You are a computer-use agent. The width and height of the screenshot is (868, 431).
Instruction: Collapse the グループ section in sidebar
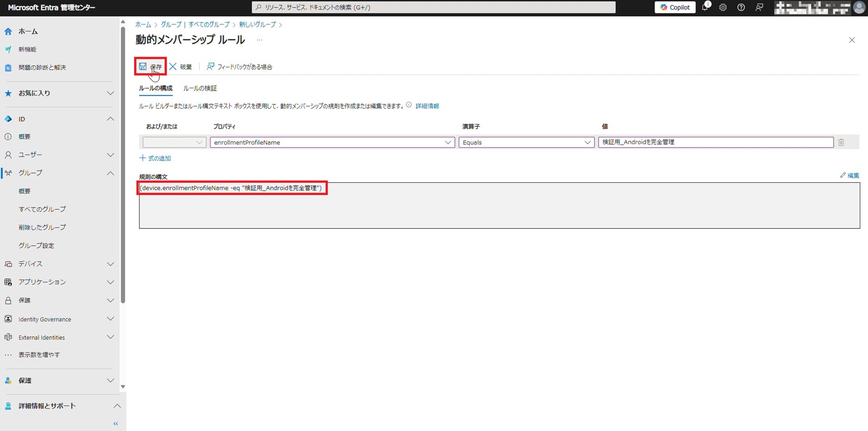110,173
